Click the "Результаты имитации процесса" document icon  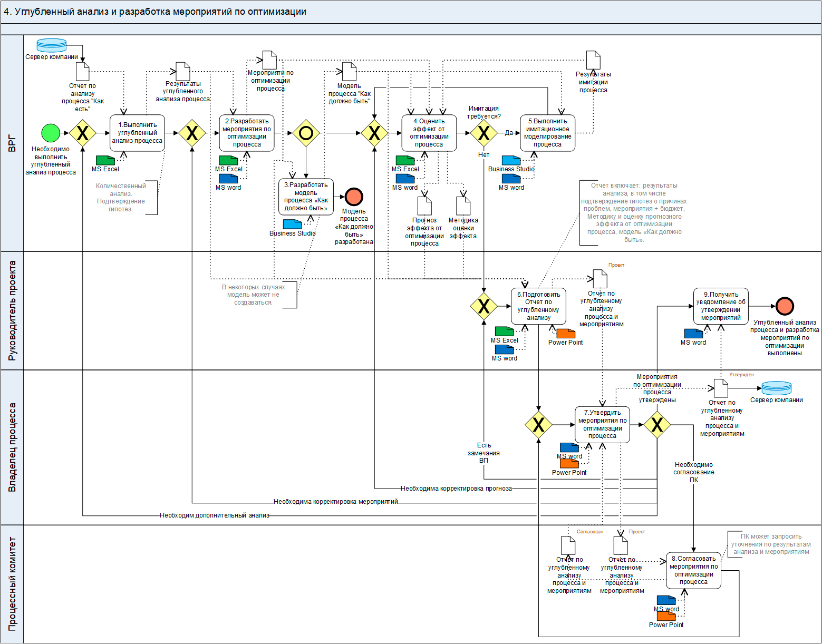tap(593, 60)
